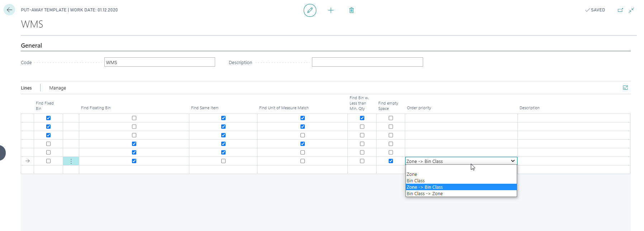Uncheck Find Floating Bin in the fifth row
Viewport: 644px width, 231px height.
(134, 153)
